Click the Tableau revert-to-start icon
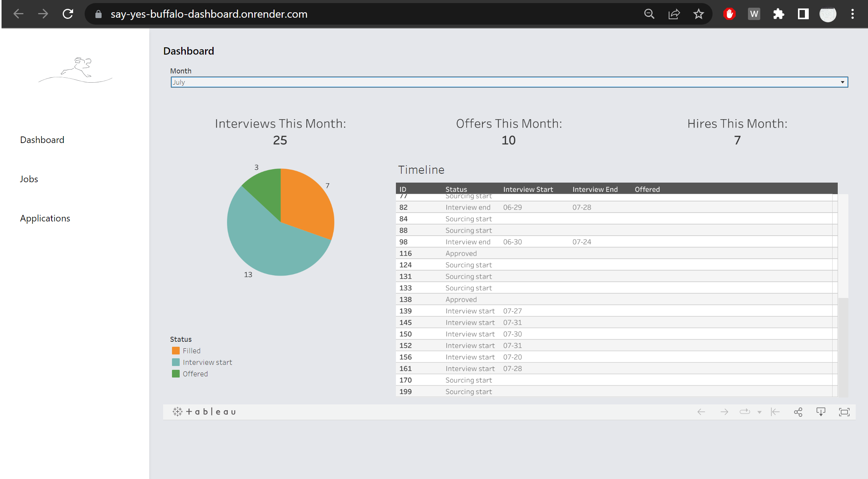Image resolution: width=868 pixels, height=479 pixels. pos(775,412)
